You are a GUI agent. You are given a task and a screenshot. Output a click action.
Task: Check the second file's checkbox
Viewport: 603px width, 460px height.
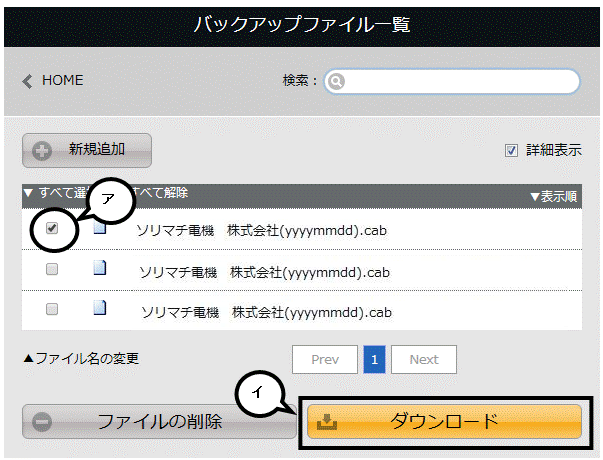point(52,269)
